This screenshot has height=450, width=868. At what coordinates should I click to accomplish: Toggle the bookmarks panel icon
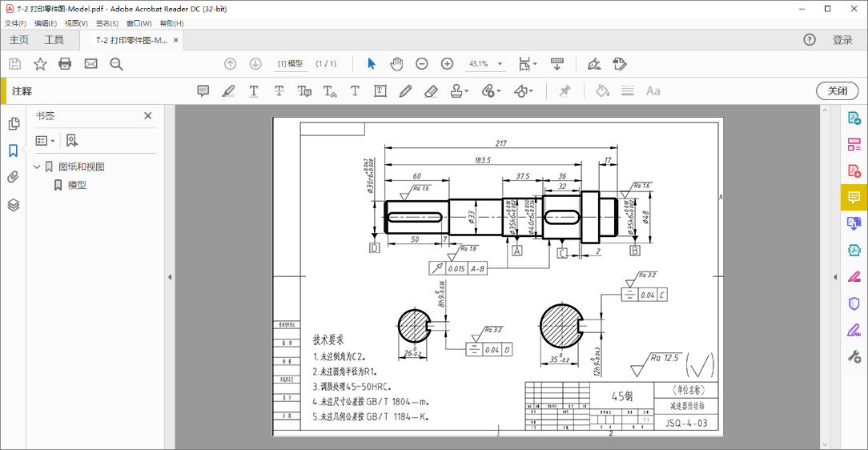(14, 151)
